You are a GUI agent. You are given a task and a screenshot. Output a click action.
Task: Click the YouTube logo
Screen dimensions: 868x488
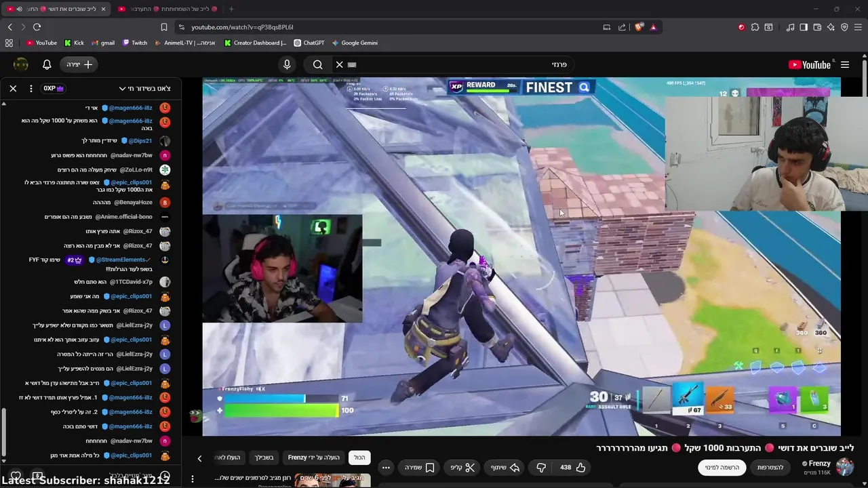810,64
